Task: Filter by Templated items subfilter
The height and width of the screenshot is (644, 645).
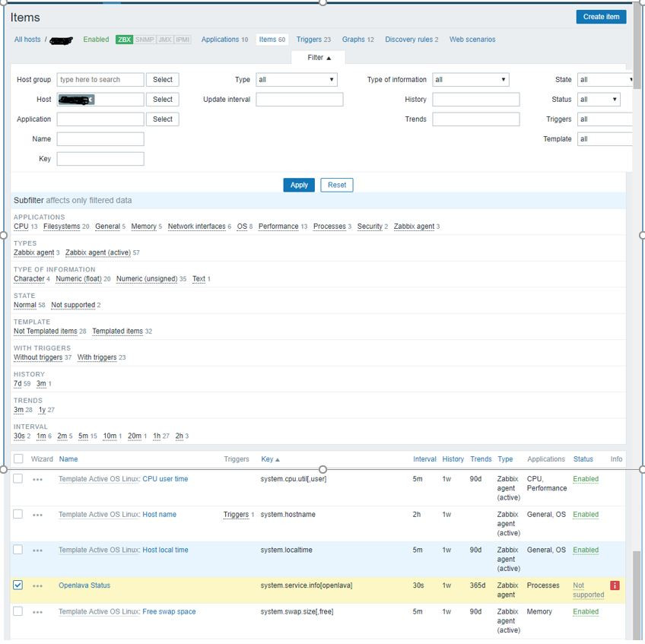Action: point(118,331)
